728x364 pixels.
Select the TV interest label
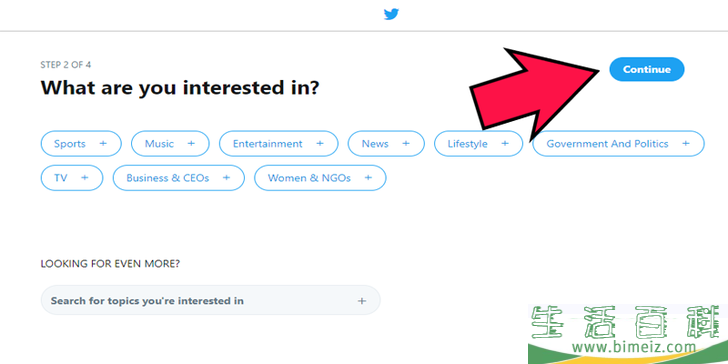tap(61, 178)
